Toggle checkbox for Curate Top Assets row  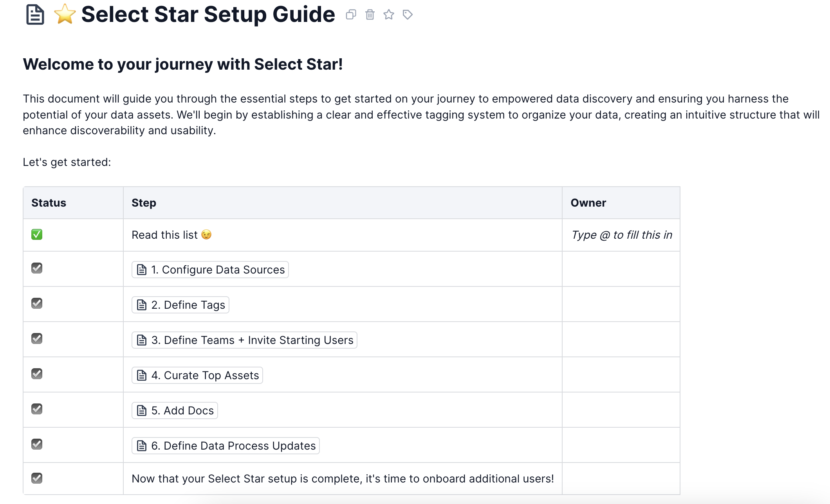click(x=37, y=374)
